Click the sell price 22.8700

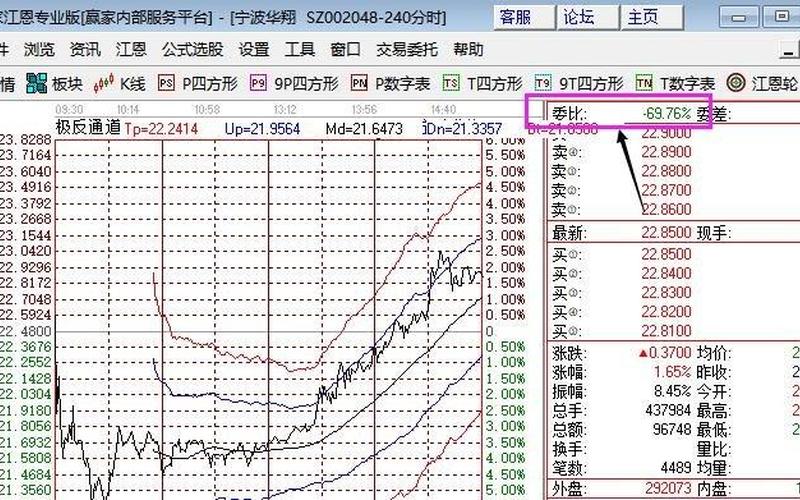point(666,190)
